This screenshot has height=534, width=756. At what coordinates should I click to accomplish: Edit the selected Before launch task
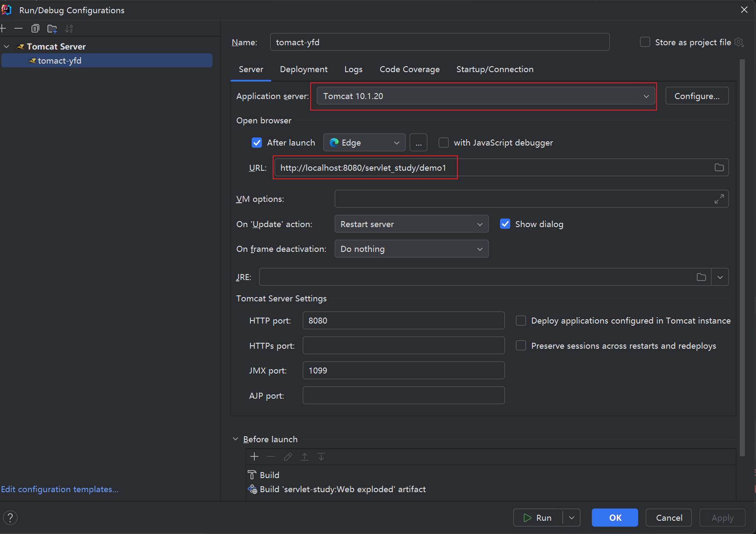(x=288, y=457)
